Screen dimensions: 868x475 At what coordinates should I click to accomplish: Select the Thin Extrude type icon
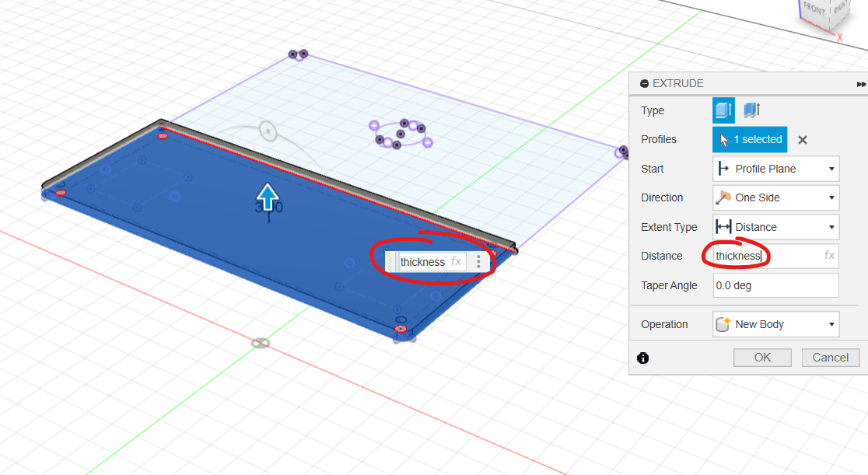(751, 110)
